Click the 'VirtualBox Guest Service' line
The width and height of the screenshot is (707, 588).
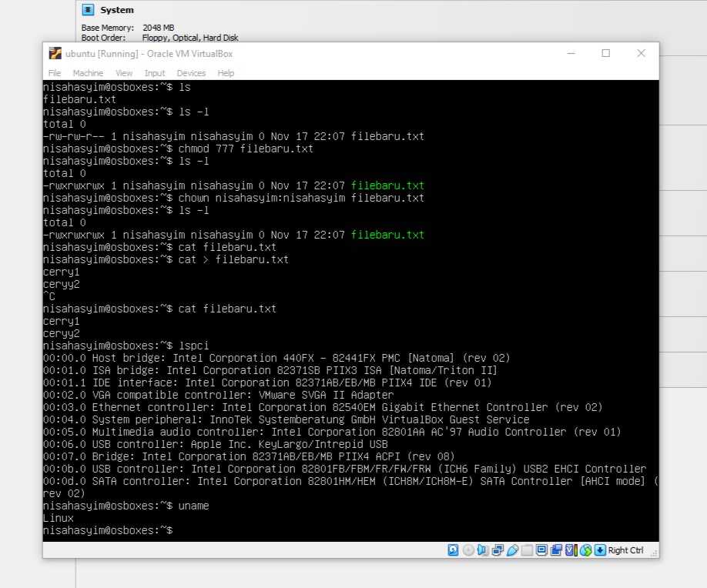[x=286, y=419]
